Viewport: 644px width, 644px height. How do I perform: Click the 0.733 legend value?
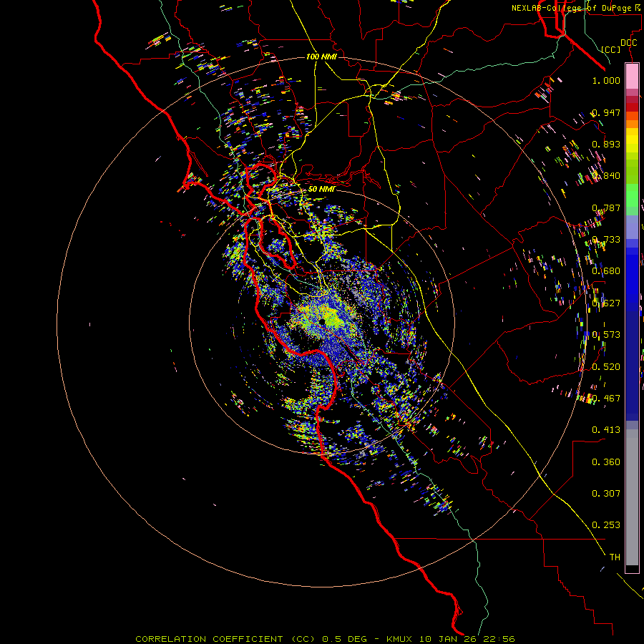606,240
